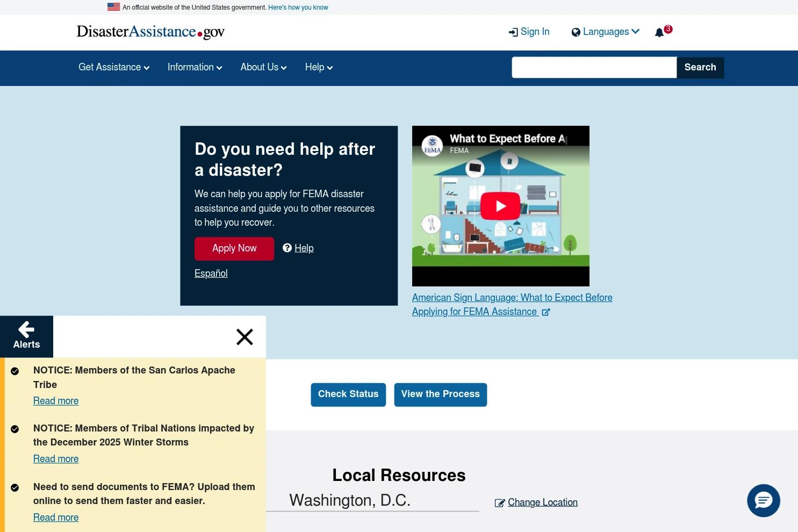798x532 pixels.
Task: Open American Sign Language video link
Action: (512, 305)
